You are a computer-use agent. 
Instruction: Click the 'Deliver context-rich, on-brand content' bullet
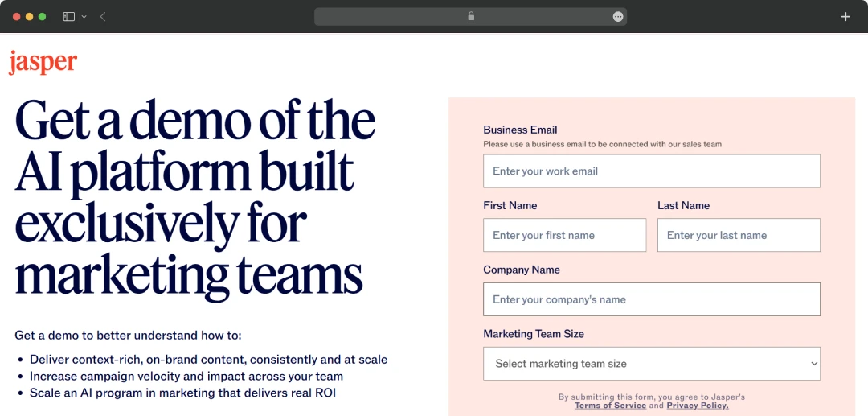[209, 360]
